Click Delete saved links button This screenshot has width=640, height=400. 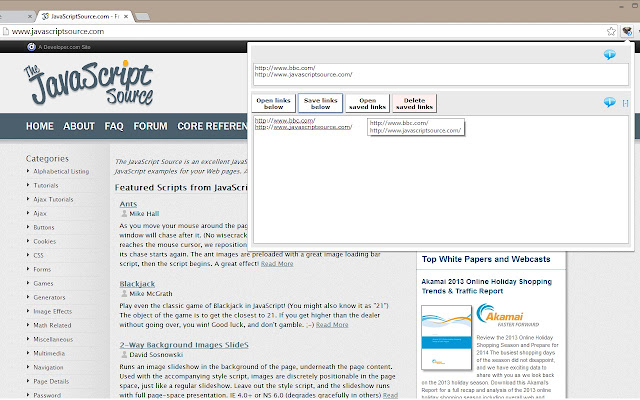pyautogui.click(x=414, y=103)
